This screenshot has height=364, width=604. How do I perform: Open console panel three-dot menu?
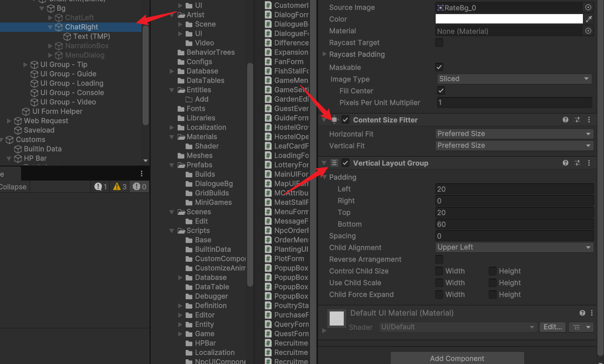[142, 174]
